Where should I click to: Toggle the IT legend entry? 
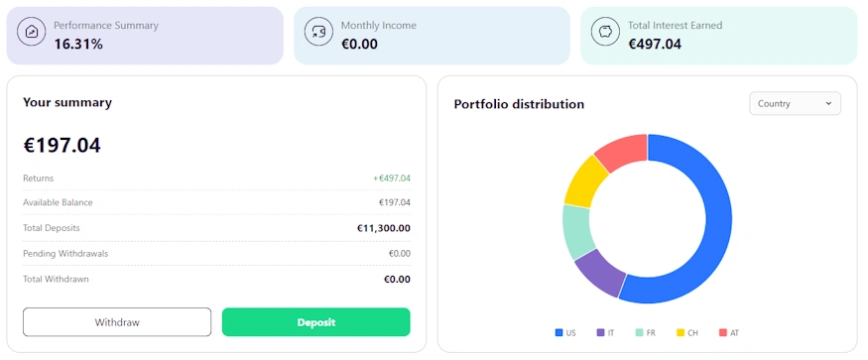pyautogui.click(x=605, y=333)
